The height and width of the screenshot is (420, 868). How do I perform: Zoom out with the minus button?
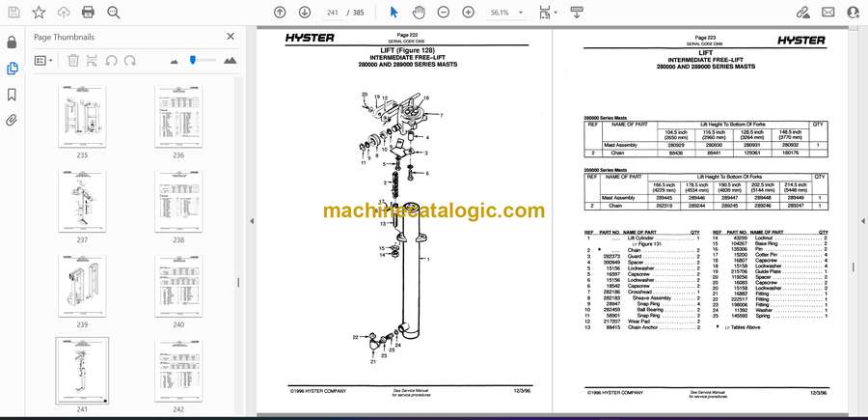[444, 13]
